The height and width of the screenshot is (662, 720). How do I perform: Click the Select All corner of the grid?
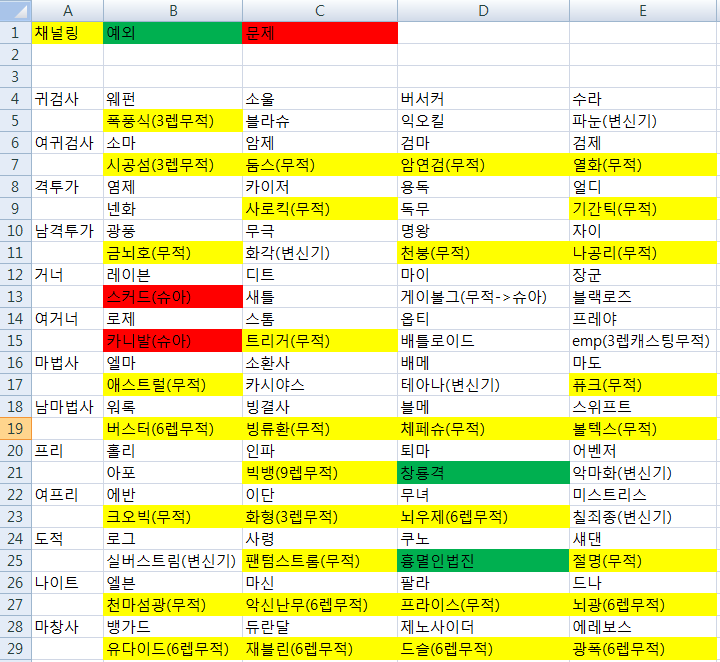[15, 10]
